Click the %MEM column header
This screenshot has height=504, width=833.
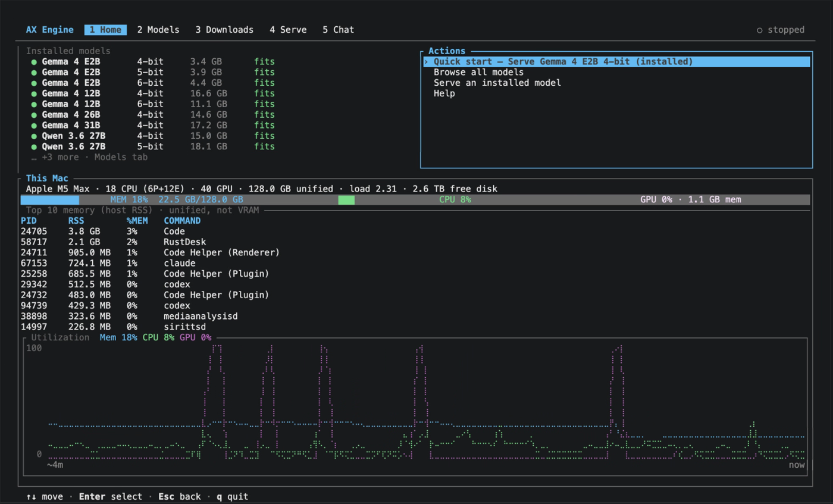[x=137, y=221]
